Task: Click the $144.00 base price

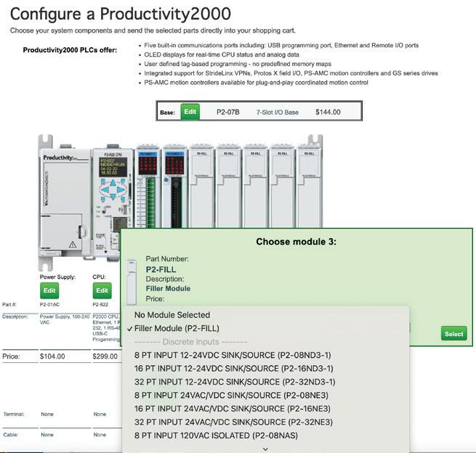Action: (x=328, y=113)
